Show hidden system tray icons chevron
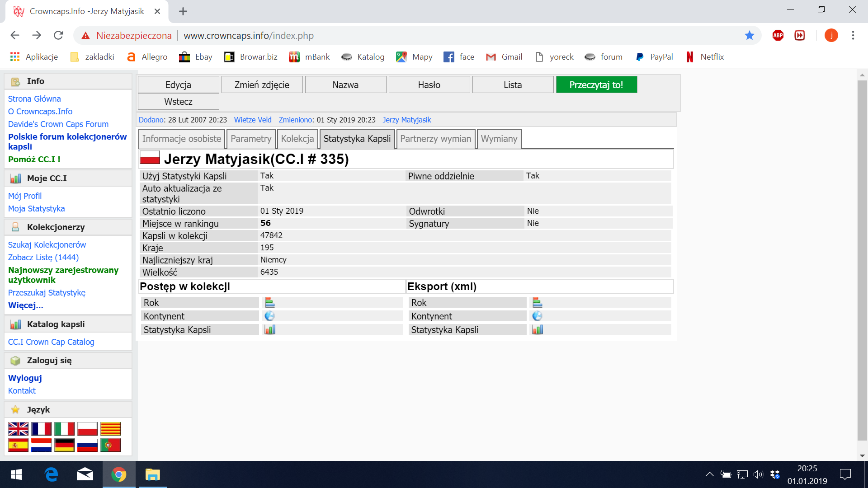Viewport: 868px width, 488px height. (x=709, y=474)
